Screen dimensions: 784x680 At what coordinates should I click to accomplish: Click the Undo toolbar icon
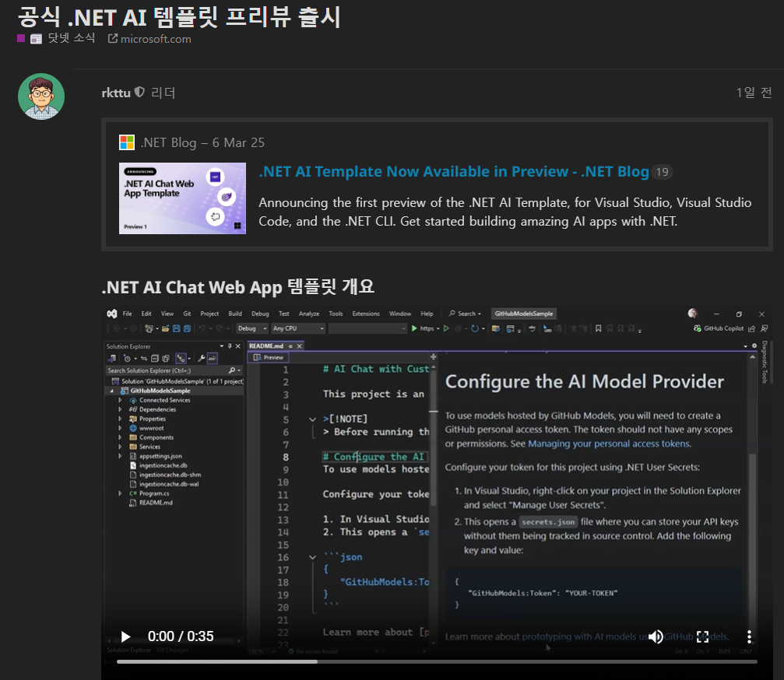202,328
